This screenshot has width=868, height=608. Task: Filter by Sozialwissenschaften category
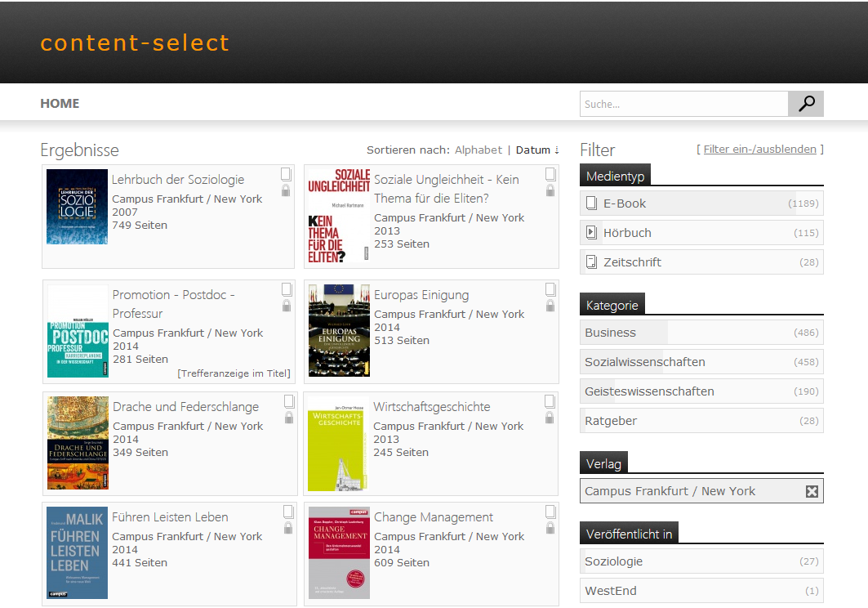(644, 362)
